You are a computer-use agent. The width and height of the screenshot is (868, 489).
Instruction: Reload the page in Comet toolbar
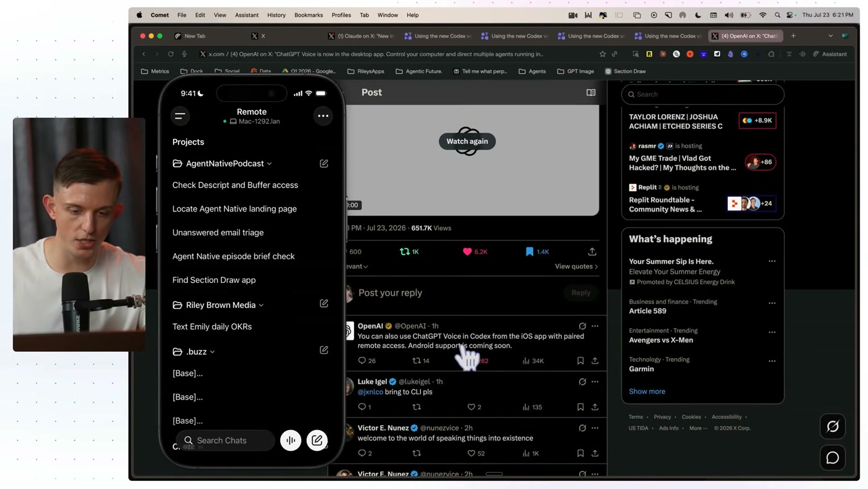(x=170, y=54)
